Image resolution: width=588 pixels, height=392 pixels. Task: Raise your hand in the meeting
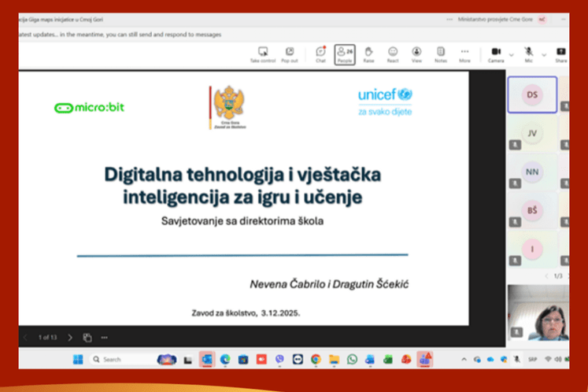[368, 54]
